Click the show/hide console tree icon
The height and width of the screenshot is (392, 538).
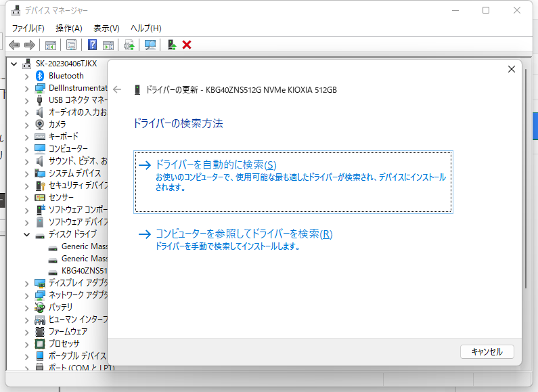tap(50, 45)
